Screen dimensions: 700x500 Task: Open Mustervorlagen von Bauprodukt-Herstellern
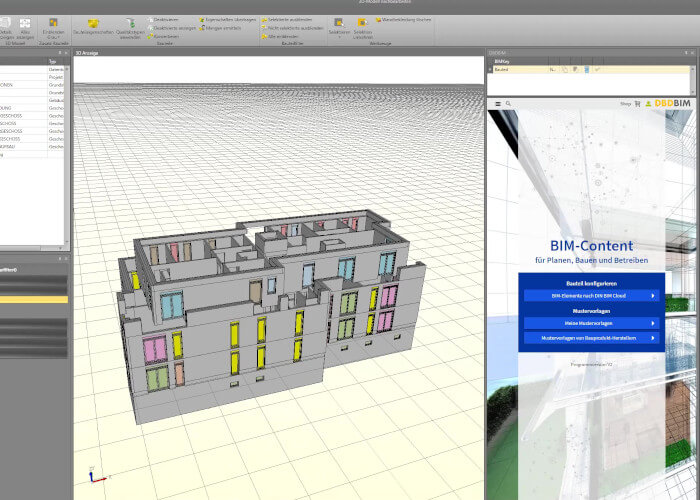tap(591, 338)
